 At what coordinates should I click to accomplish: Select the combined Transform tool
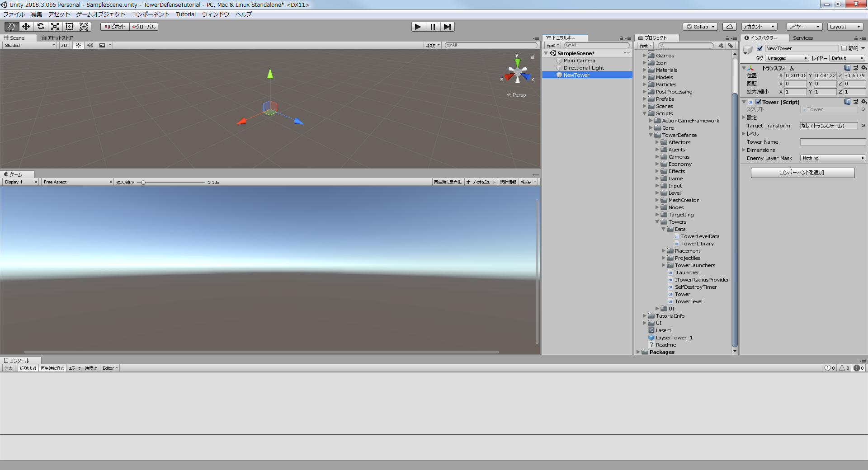[84, 27]
